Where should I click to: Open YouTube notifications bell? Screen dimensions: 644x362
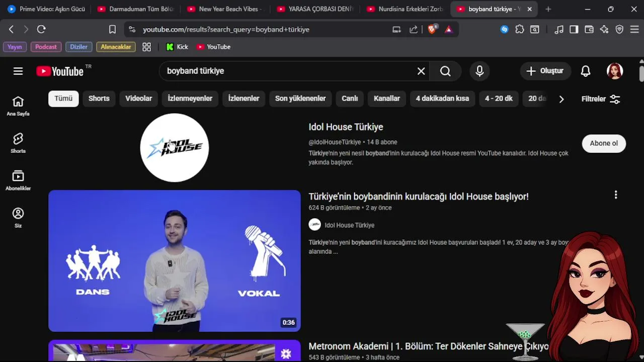pos(586,71)
